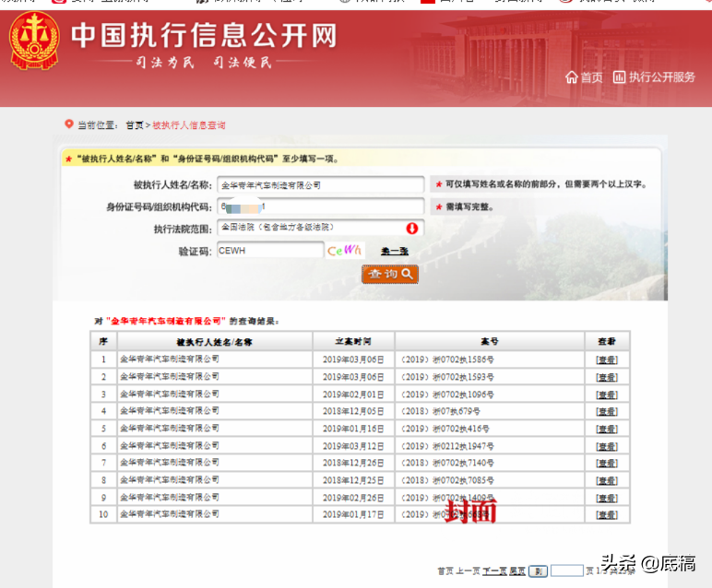Click date 2019年01月17日 cell
The height and width of the screenshot is (588, 712).
[x=353, y=514]
